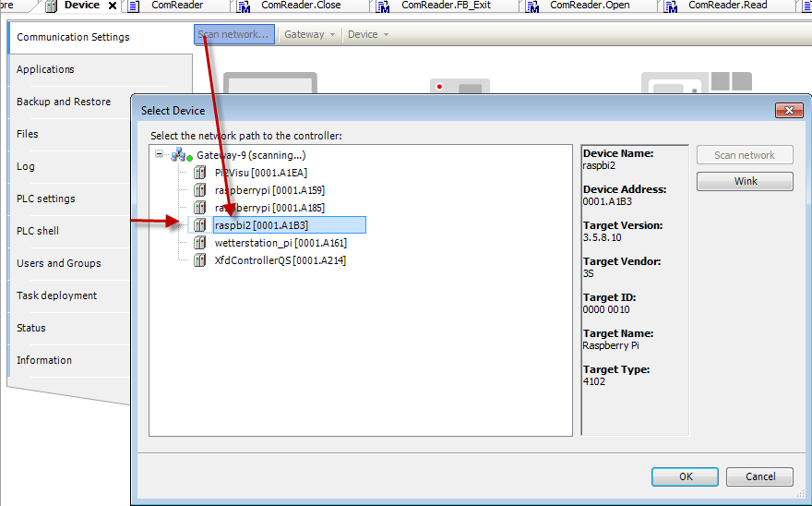Open the Users and Groups section
Screen dimensions: 812x506
(59, 263)
